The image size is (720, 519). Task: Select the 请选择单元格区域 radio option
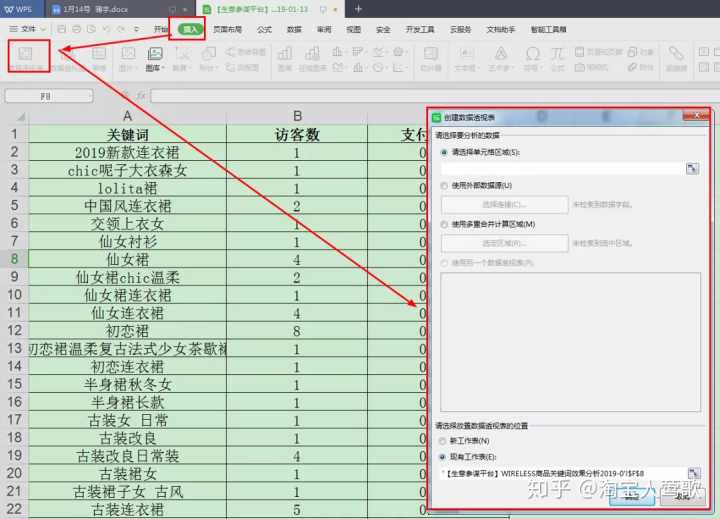pos(444,152)
